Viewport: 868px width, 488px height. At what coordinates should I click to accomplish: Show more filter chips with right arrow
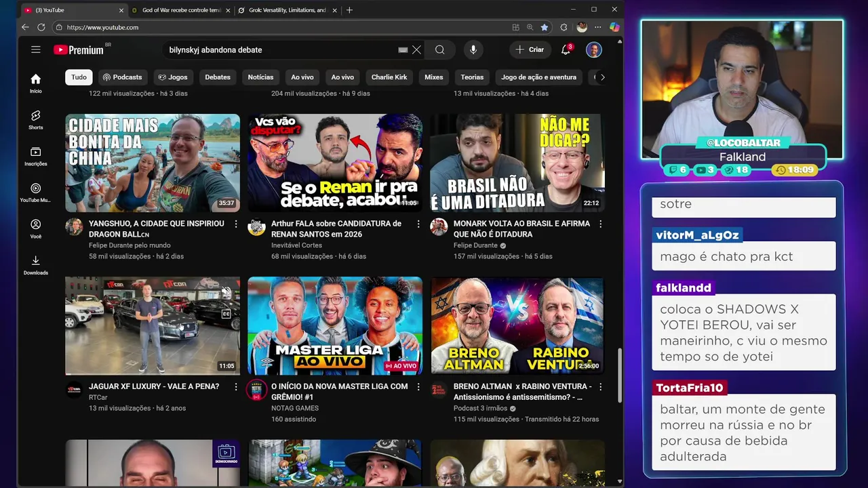click(x=602, y=77)
